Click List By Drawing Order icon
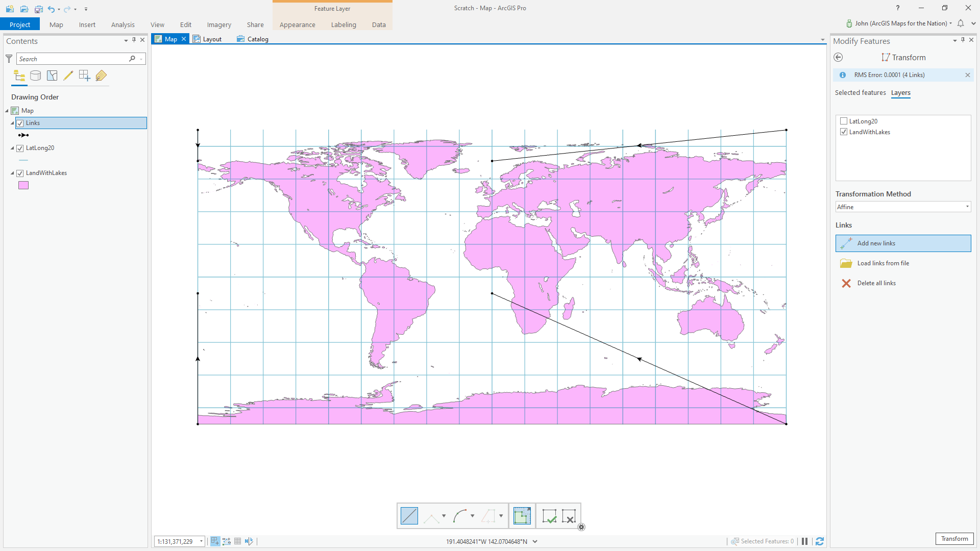Screen dimensions: 980x551 tap(19, 76)
